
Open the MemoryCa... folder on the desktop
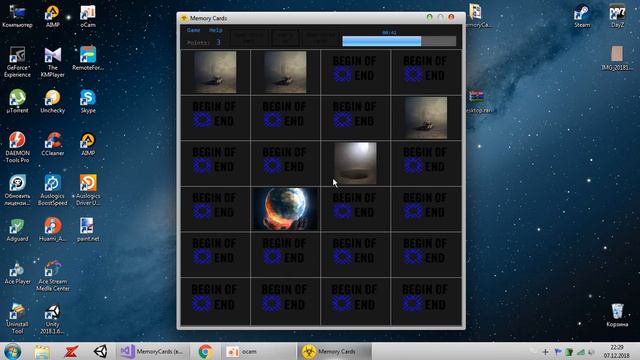[x=476, y=16]
